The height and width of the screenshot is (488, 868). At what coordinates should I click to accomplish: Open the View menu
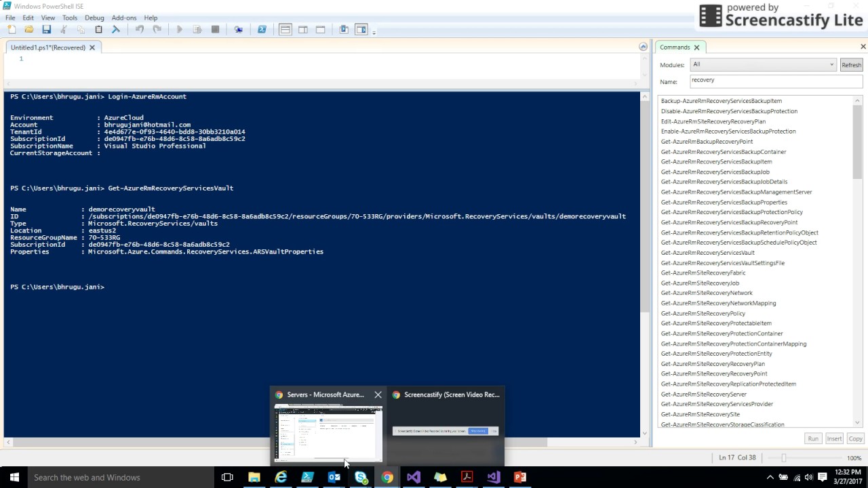(x=48, y=18)
